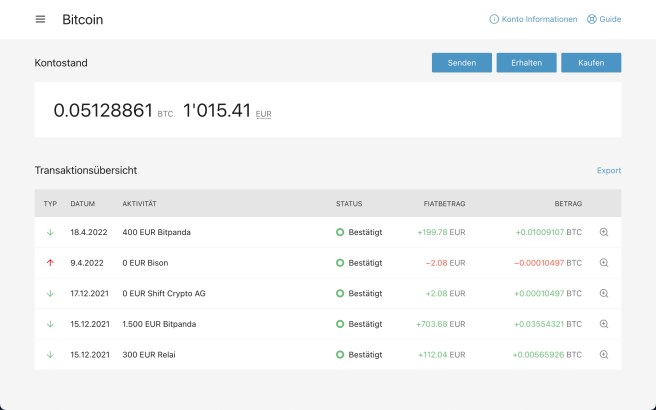Click green incoming arrow on 18.4.2022 row
Image resolution: width=656 pixels, height=410 pixels.
coord(50,232)
